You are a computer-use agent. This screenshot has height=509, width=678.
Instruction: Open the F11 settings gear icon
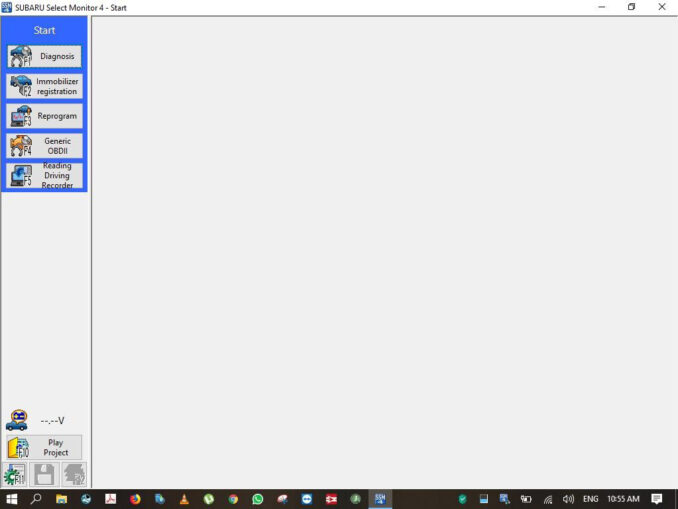[15, 474]
